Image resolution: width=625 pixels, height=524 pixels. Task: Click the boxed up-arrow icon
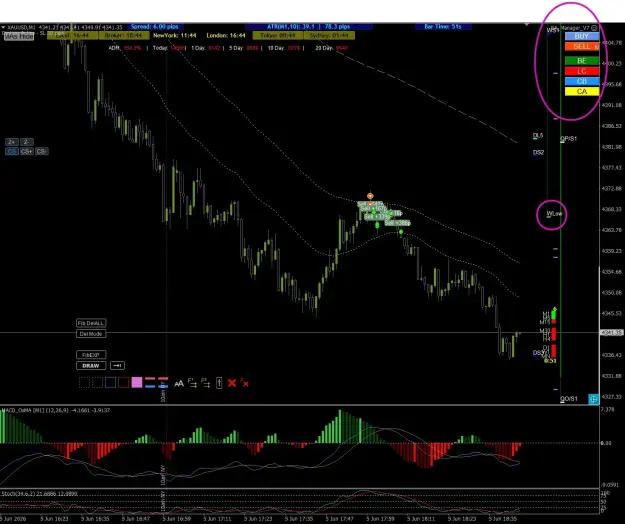[219, 383]
